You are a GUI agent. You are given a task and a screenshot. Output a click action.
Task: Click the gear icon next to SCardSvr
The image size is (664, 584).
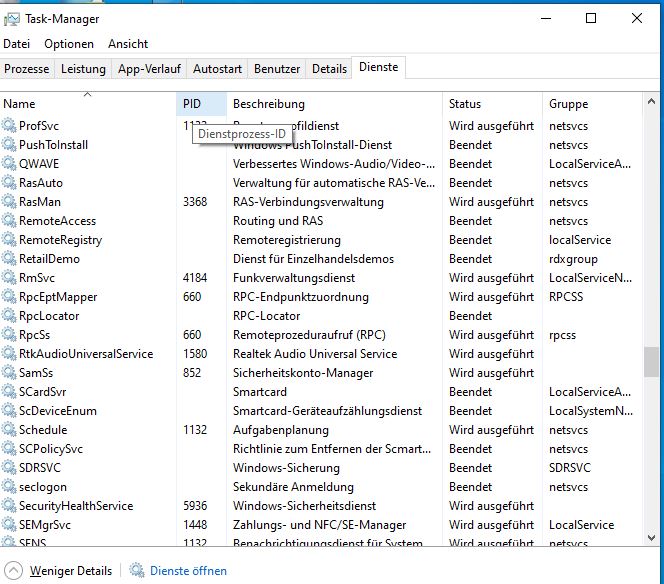click(9, 392)
